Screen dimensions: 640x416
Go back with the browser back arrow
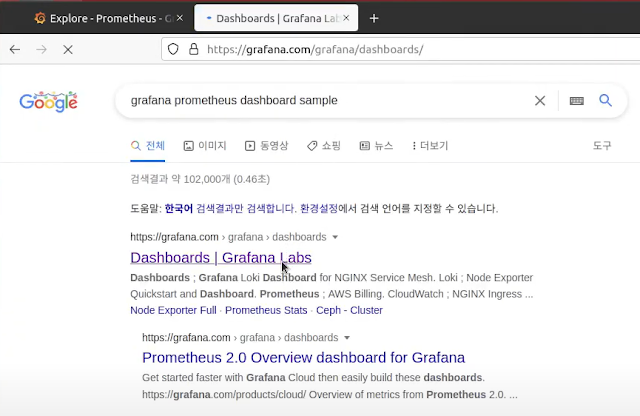tap(15, 49)
